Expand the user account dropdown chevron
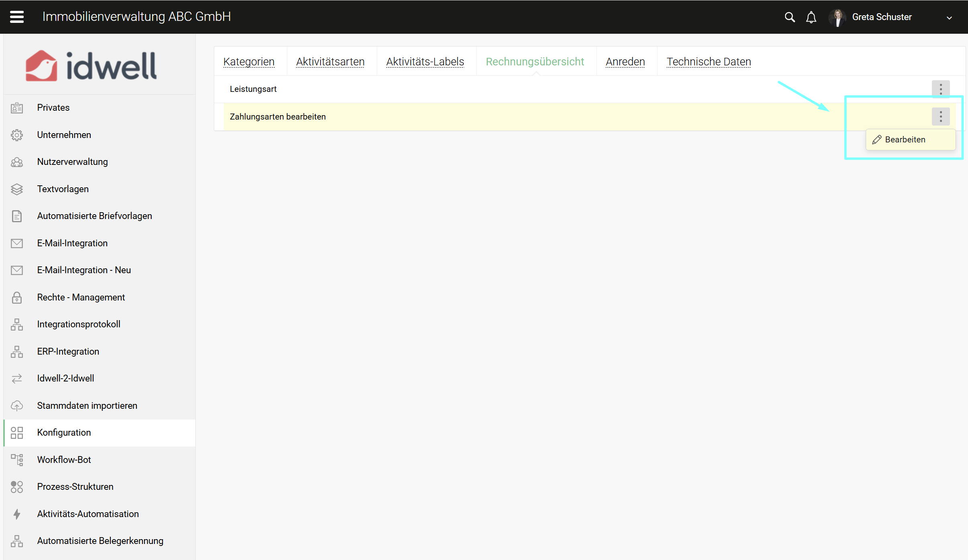968x560 pixels. pos(949,18)
